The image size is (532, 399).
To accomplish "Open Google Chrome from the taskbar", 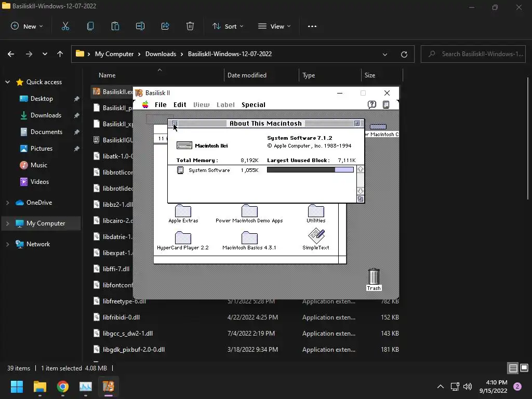I will click(x=63, y=387).
